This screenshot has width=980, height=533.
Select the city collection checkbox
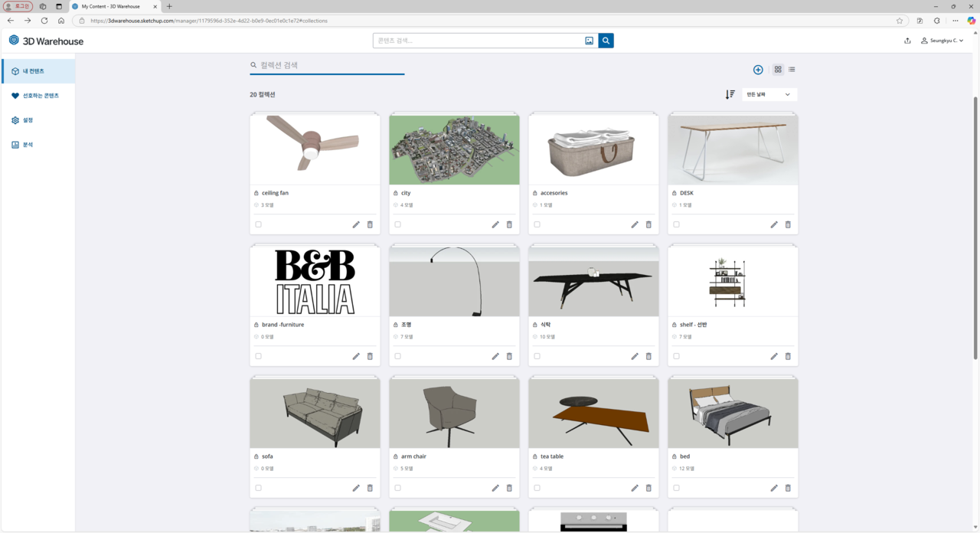point(397,224)
